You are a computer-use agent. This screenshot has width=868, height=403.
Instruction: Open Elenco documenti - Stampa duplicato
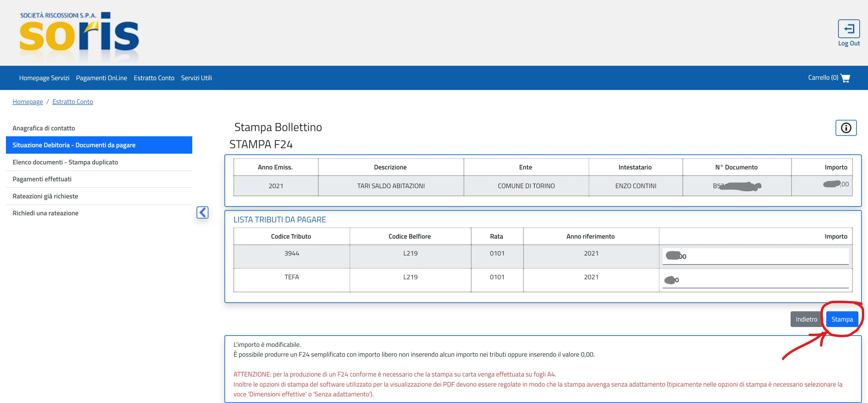click(65, 162)
